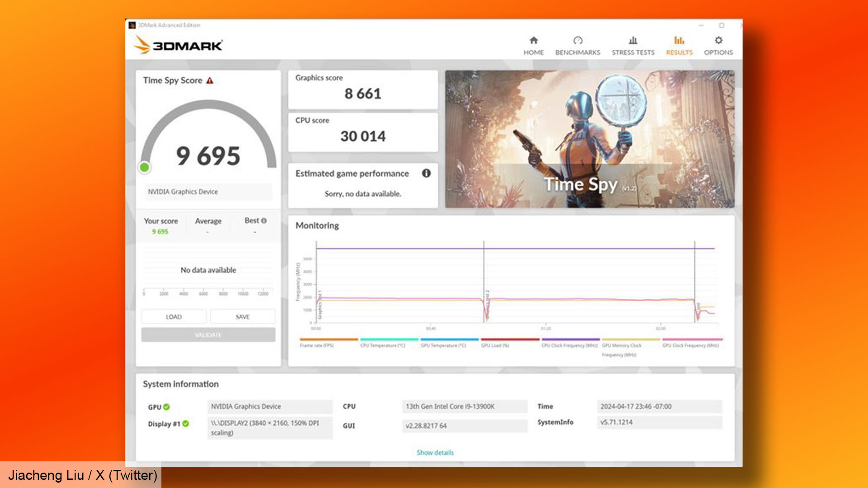Viewport: 868px width, 488px height.
Task: Click the Time Spy Score warning triangle
Action: (x=210, y=80)
